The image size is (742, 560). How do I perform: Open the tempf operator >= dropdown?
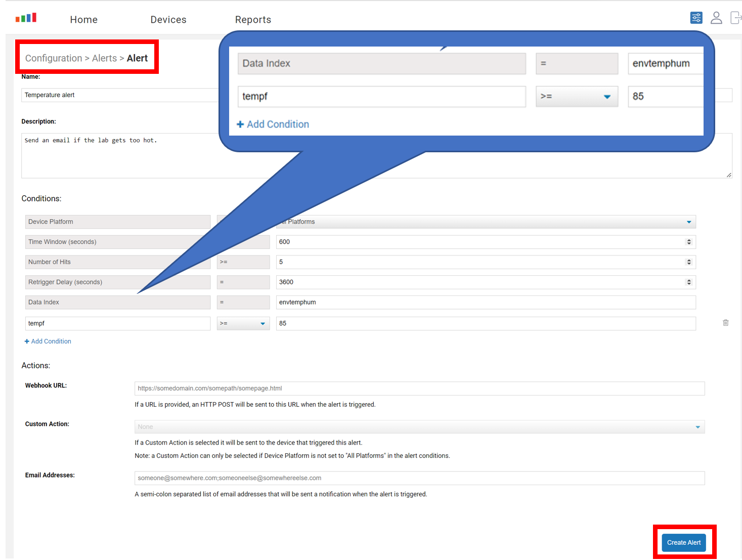pos(243,323)
